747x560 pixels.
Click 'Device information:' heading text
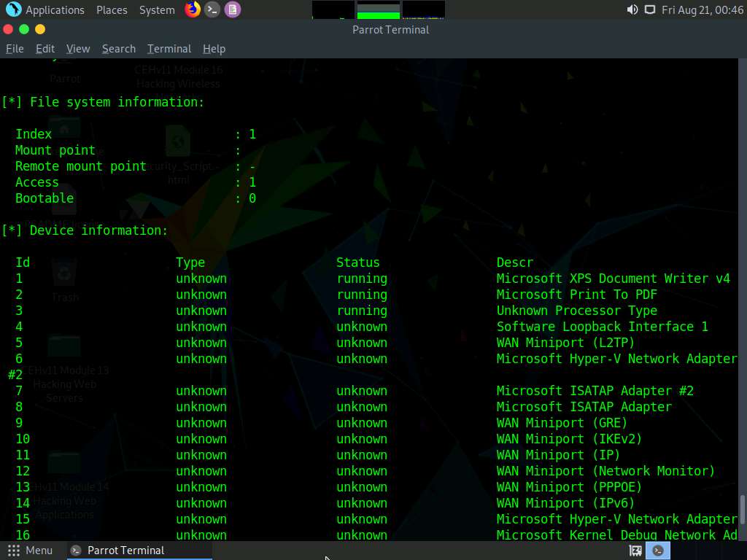click(99, 230)
